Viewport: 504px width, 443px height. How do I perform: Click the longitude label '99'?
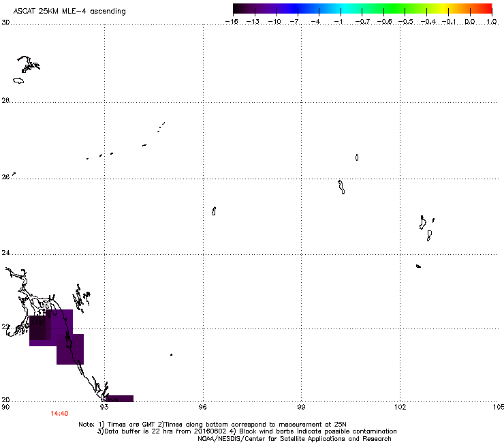click(301, 407)
